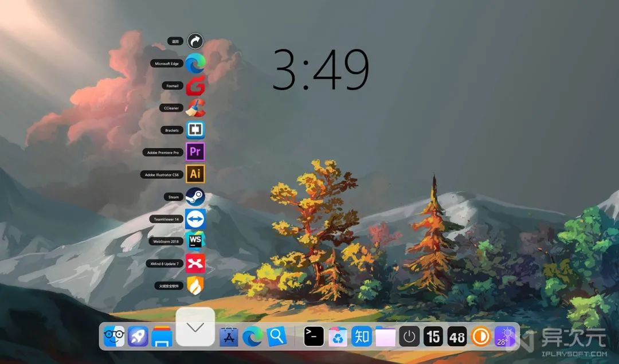This screenshot has height=364, width=619.
Task: Click the 返回 back arrow above the list
Action: tap(195, 40)
